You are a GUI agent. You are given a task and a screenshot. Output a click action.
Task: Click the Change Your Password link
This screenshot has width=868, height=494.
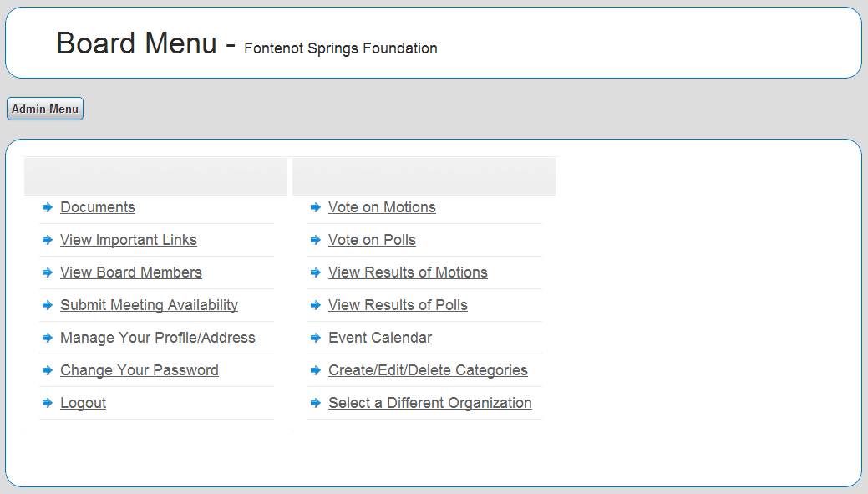(140, 370)
